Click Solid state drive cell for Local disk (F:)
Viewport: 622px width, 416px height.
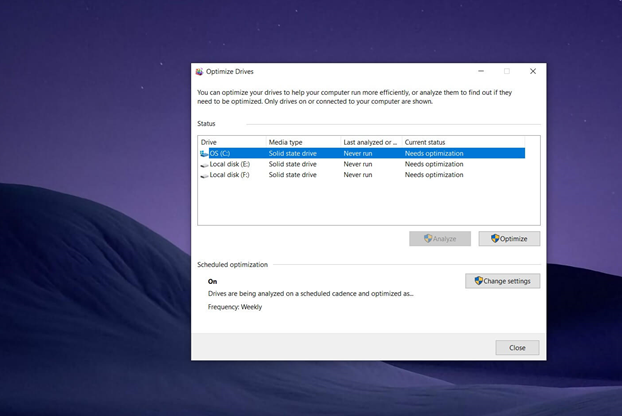tap(293, 175)
